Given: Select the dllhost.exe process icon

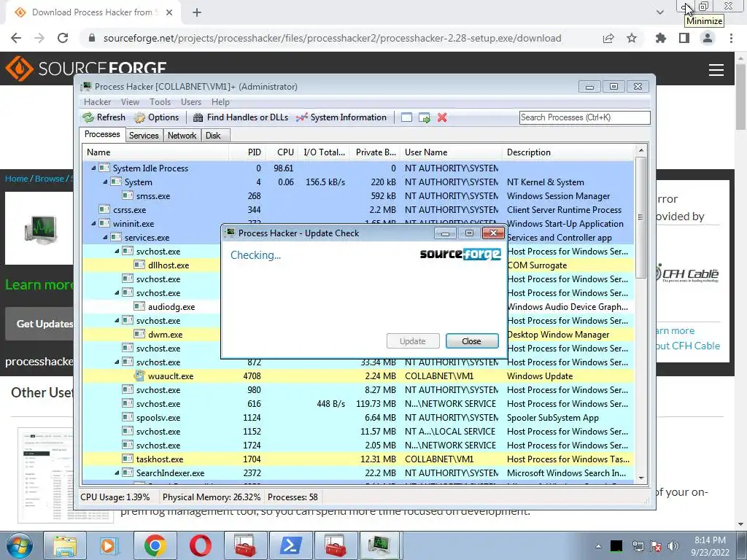Looking at the screenshot, I should tap(139, 265).
